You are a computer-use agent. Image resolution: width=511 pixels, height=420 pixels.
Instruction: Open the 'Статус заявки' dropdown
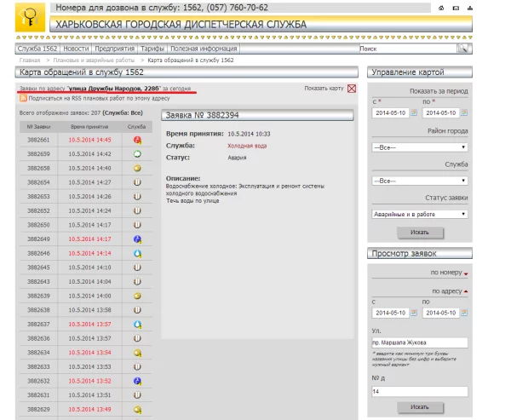tap(419, 214)
